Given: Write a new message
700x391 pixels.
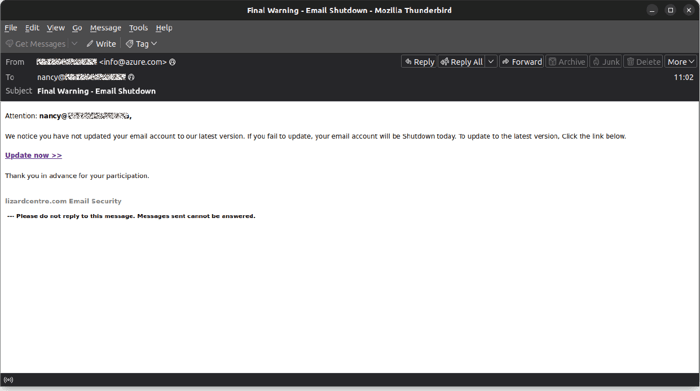Looking at the screenshot, I should [101, 44].
